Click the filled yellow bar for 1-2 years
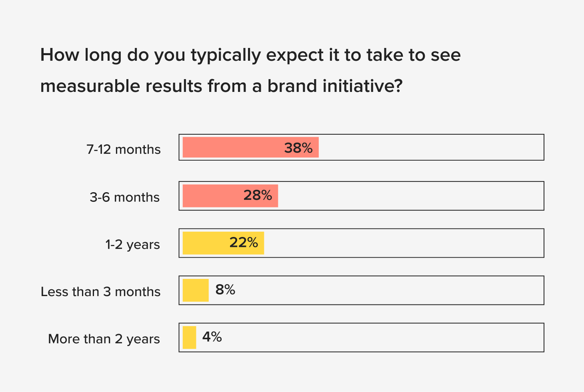This screenshot has width=584, height=392. coord(205,243)
